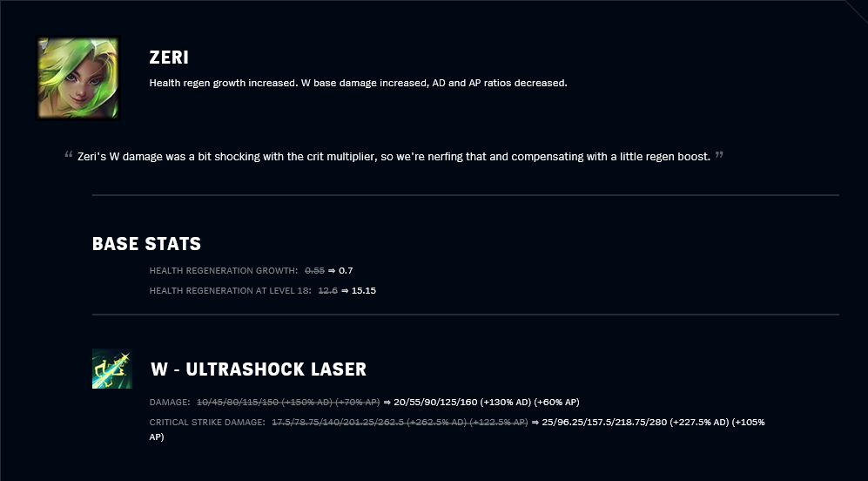868x481 pixels.
Task: Click the W Ultrashock Laser ability icon
Action: 111,369
